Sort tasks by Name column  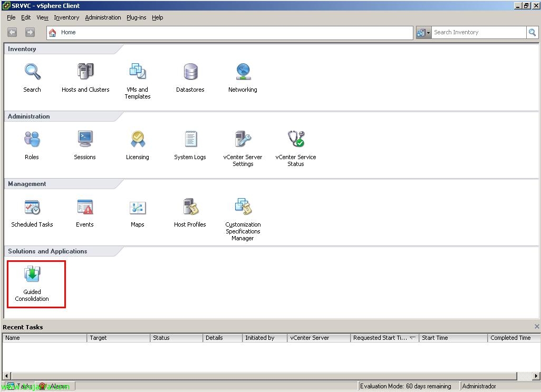click(x=44, y=338)
